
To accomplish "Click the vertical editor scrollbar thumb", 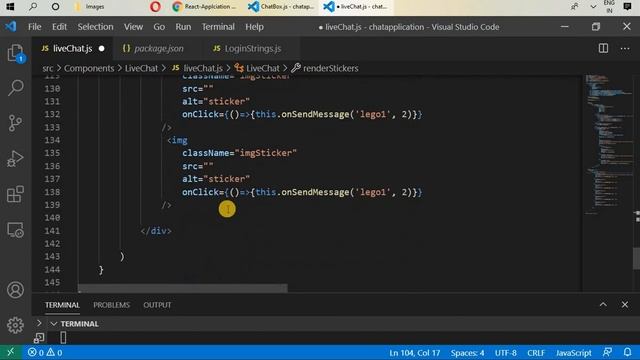I will 636,258.
